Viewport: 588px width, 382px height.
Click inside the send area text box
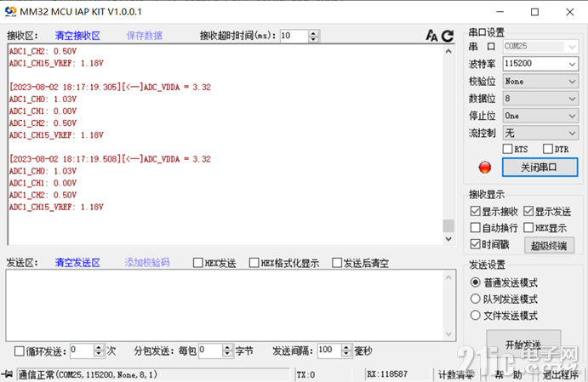225,305
